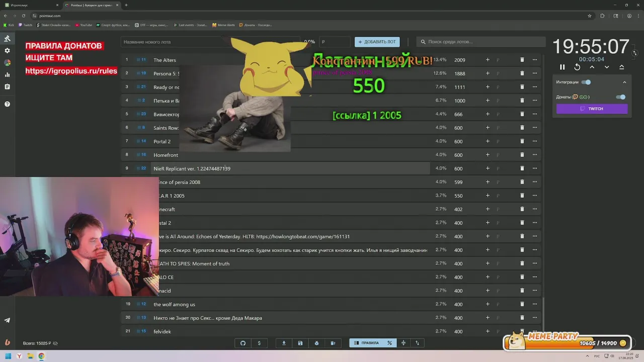
Task: Open three-dot menu for Saints Row lot
Action: click(535, 128)
